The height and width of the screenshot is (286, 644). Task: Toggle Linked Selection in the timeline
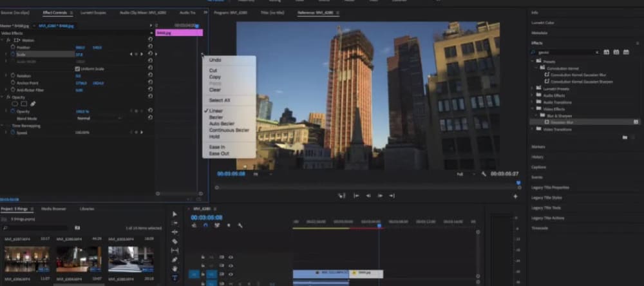click(x=217, y=225)
